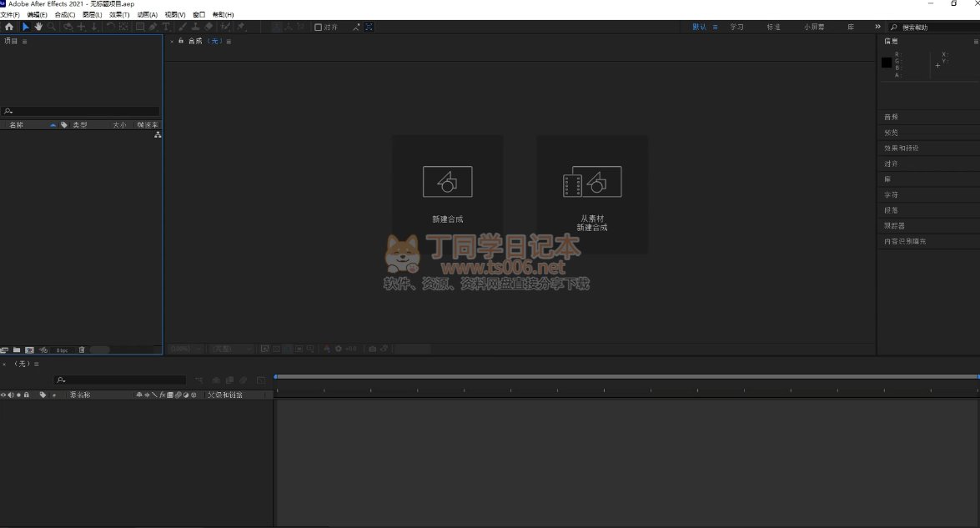The width and height of the screenshot is (980, 528).
Task: Open the 合成(C) menu
Action: [65, 14]
